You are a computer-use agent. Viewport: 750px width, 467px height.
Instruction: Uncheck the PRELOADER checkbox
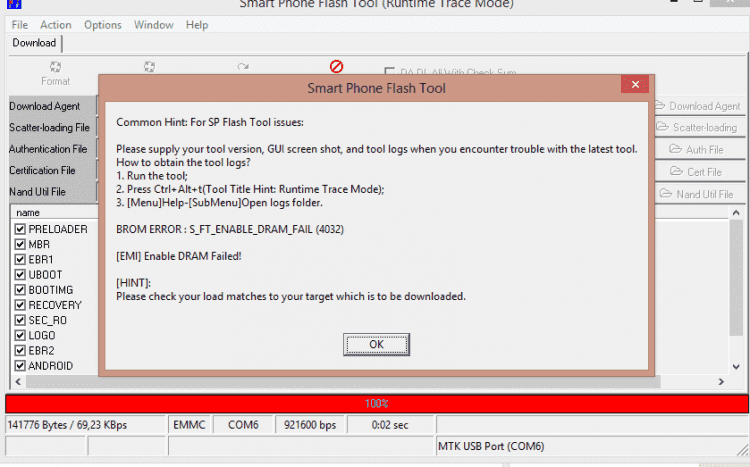click(x=20, y=229)
